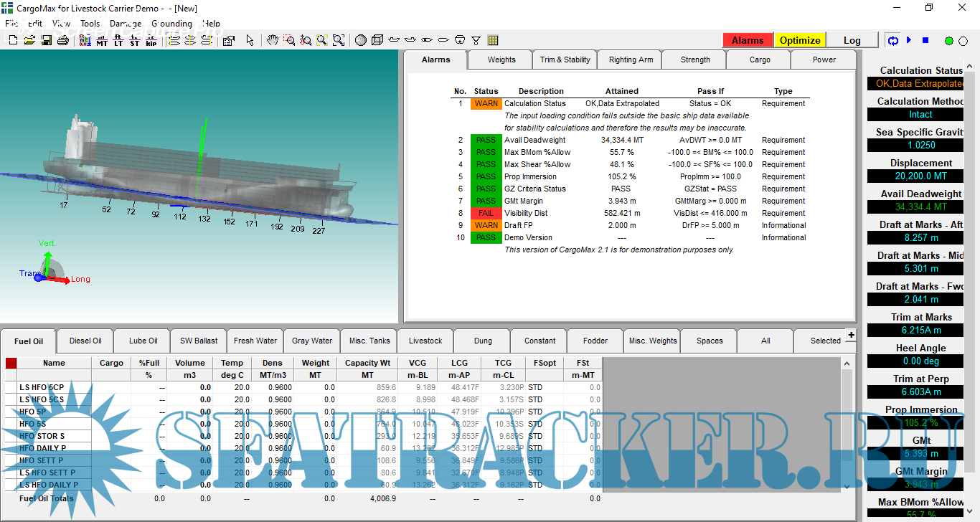
Task: Click the blue play calculation button
Action: tap(909, 40)
